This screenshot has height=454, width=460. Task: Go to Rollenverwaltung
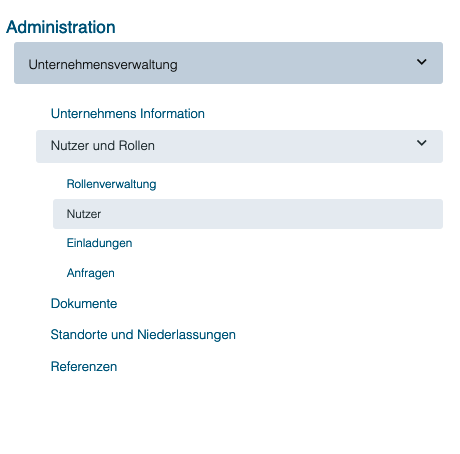111,184
